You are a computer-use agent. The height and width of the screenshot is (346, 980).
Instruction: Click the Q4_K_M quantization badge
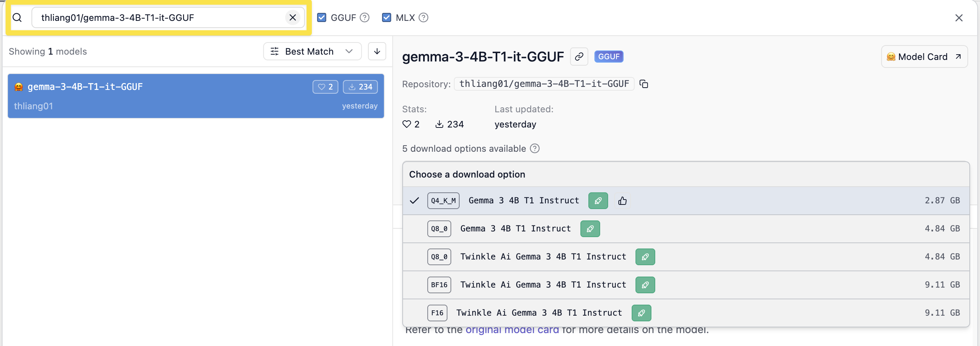click(x=443, y=201)
